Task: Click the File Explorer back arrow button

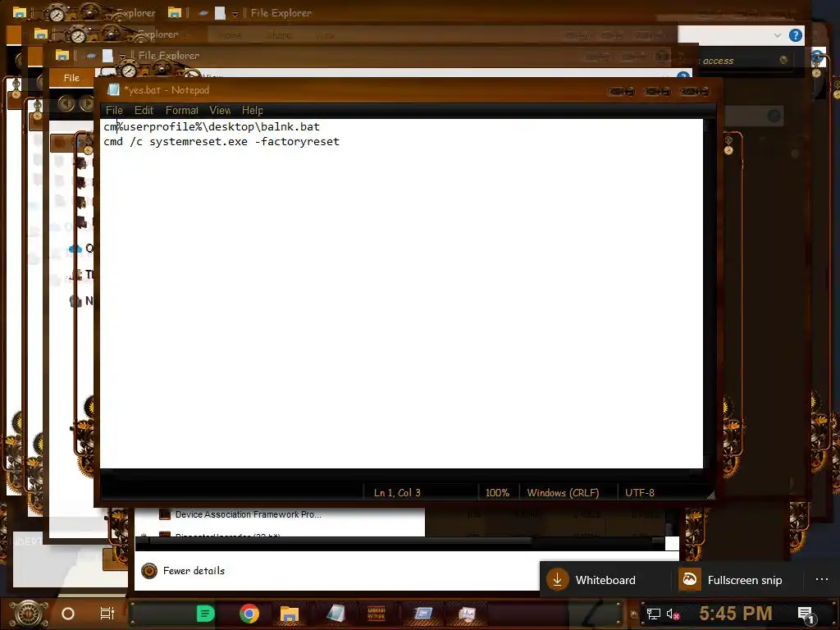Action: click(x=66, y=103)
